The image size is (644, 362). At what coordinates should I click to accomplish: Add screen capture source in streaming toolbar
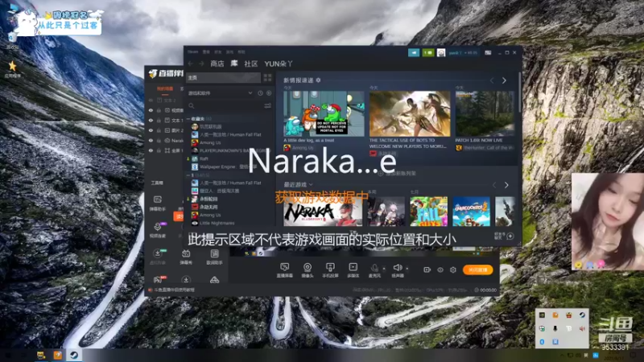click(x=285, y=269)
